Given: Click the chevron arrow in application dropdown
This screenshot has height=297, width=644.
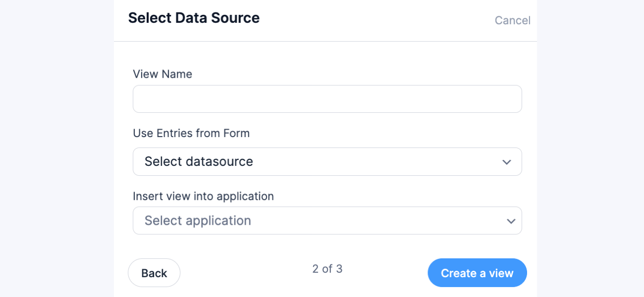Looking at the screenshot, I should [511, 221].
